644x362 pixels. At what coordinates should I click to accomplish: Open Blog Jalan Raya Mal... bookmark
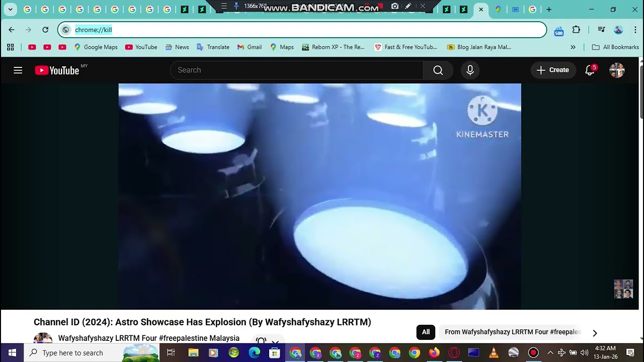tap(479, 47)
